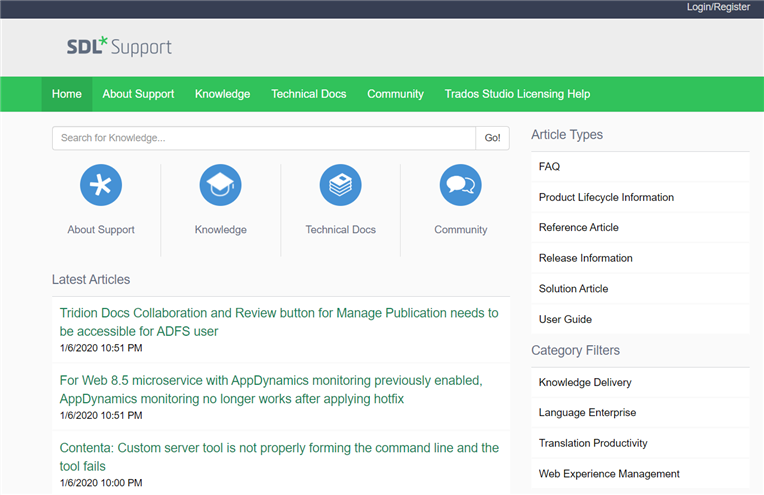Click the Article Types heading
764x495 pixels.
click(567, 135)
